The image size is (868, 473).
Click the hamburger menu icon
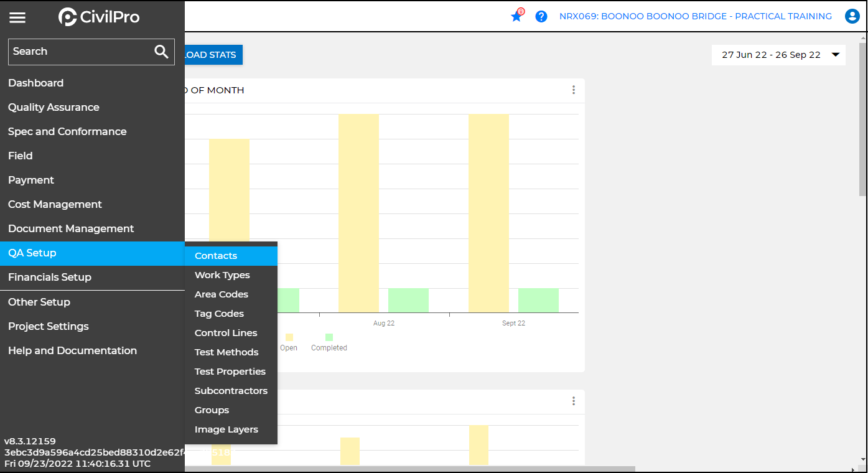pyautogui.click(x=17, y=17)
